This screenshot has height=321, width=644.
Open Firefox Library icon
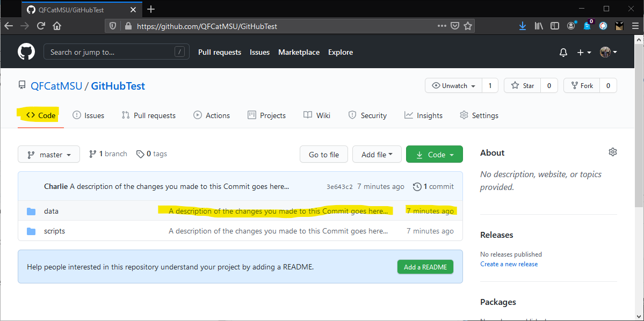pyautogui.click(x=538, y=26)
